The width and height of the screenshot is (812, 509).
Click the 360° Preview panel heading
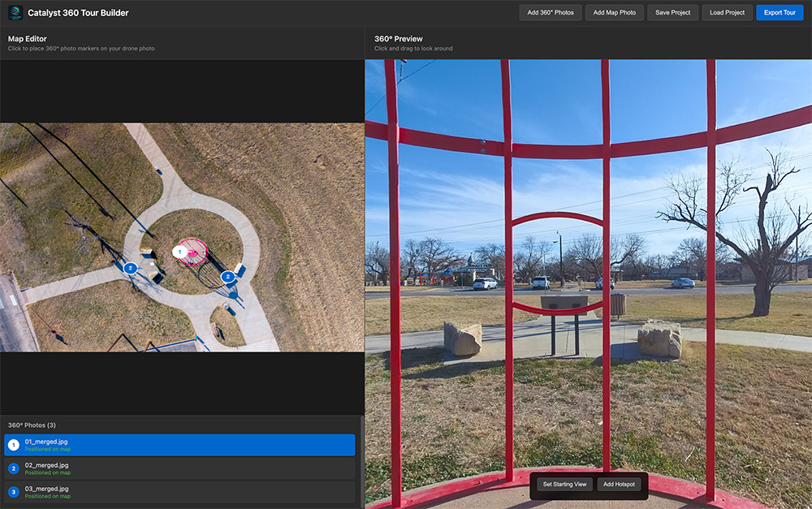pyautogui.click(x=398, y=39)
